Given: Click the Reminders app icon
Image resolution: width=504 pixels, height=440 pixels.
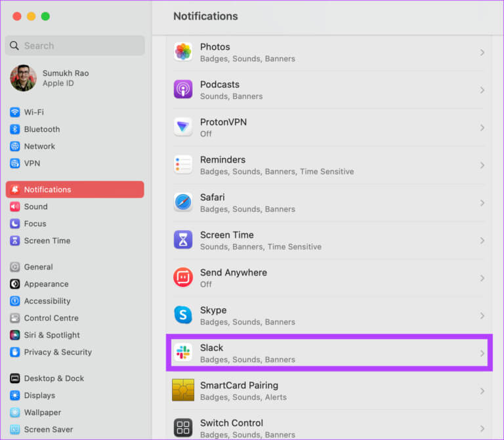Looking at the screenshot, I should point(183,165).
